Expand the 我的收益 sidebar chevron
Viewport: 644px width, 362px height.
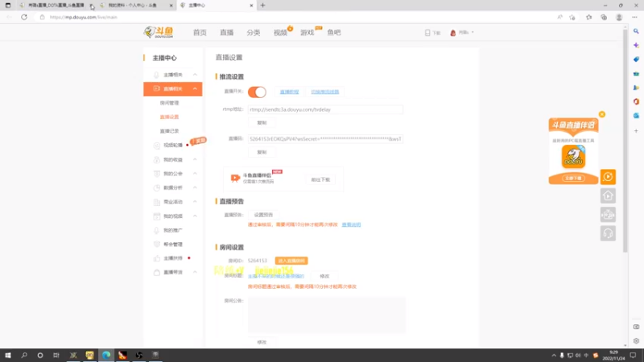[x=195, y=159]
